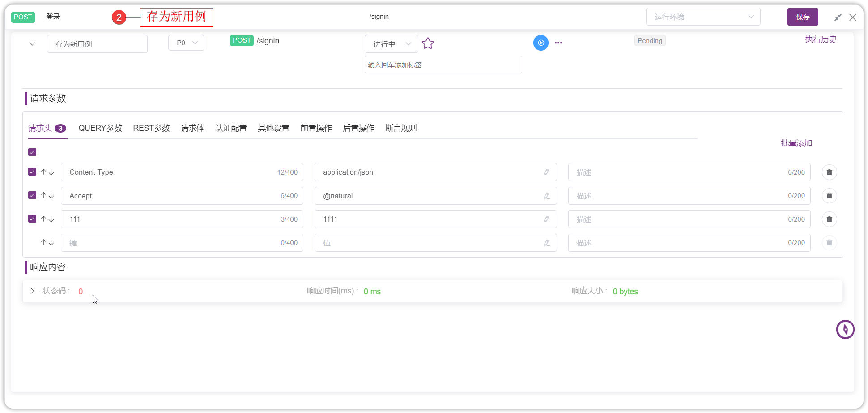
Task: Open the 请求体 tab
Action: (193, 128)
